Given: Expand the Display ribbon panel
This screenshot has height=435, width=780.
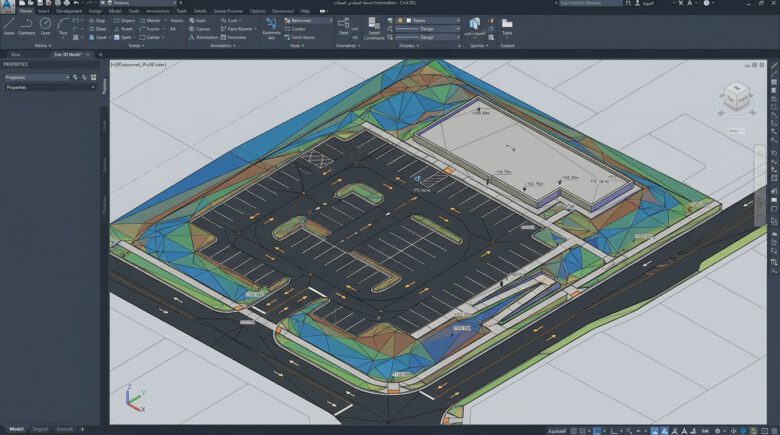Looking at the screenshot, I should click(409, 45).
